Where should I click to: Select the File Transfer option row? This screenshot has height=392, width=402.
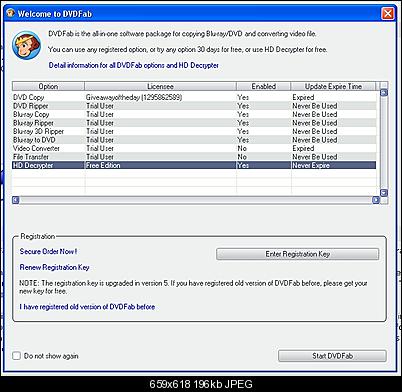[x=194, y=157]
